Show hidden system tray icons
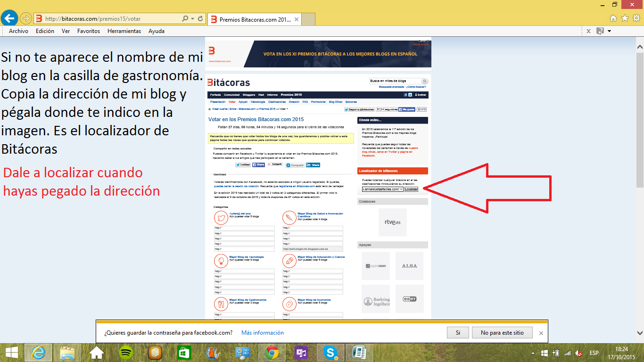Screen dimensions: 644x362 [533, 353]
